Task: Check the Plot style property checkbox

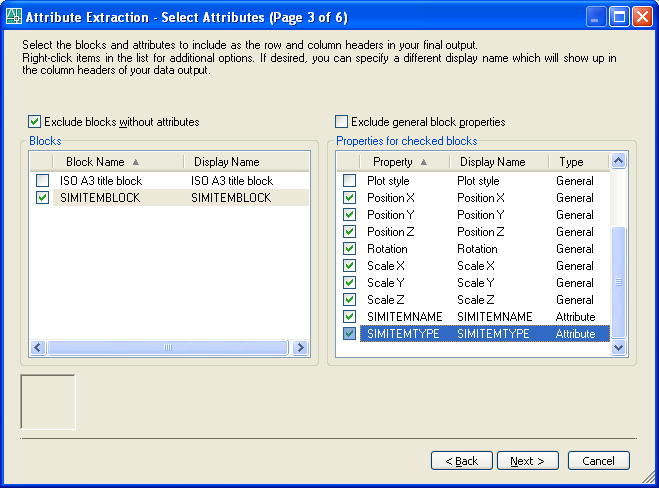Action: pos(349,181)
